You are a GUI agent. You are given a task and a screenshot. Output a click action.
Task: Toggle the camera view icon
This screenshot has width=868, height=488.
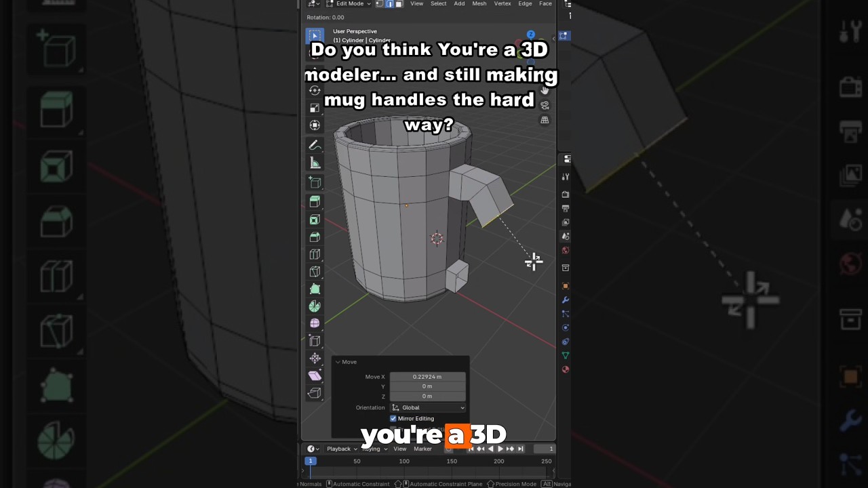[x=545, y=105]
